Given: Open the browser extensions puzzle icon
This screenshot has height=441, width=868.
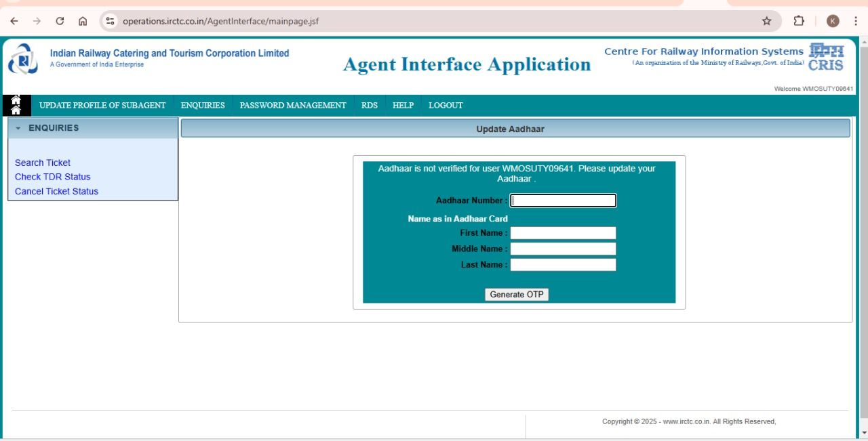Looking at the screenshot, I should tap(798, 21).
